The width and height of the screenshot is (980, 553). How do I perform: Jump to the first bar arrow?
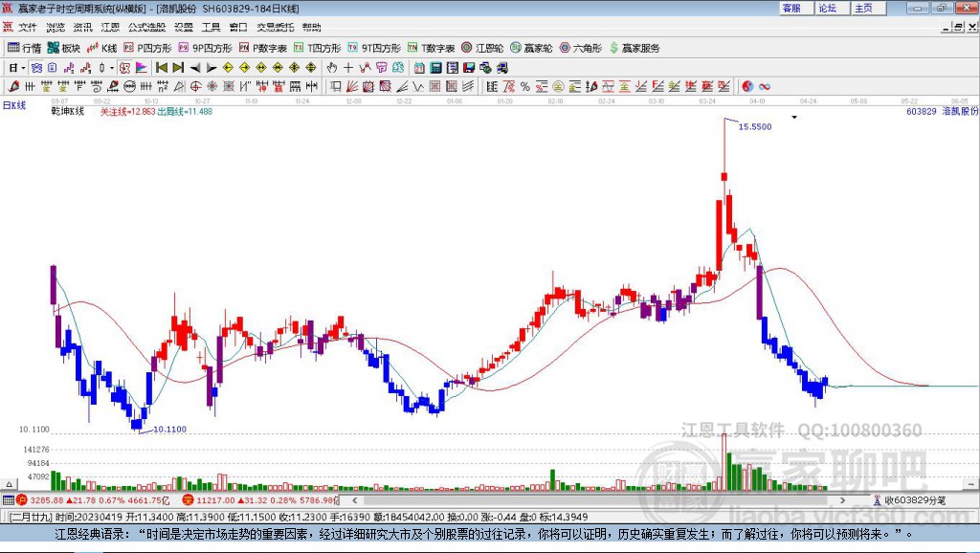pyautogui.click(x=162, y=68)
